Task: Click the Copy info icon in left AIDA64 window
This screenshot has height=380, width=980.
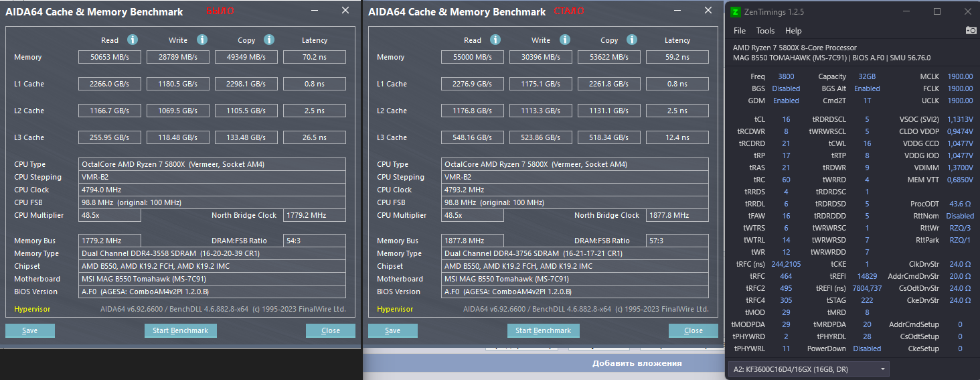Action: coord(269,40)
